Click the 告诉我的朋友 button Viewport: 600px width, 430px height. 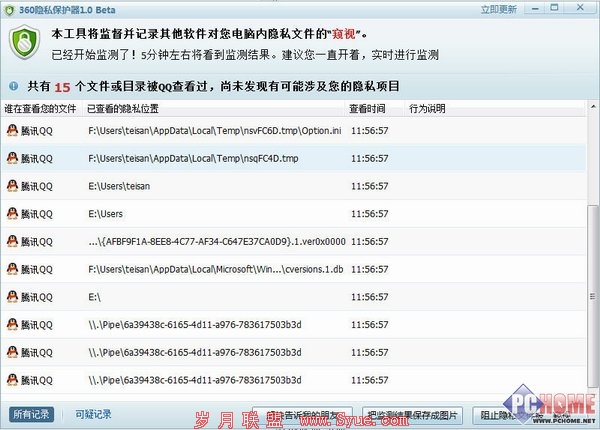[302, 415]
